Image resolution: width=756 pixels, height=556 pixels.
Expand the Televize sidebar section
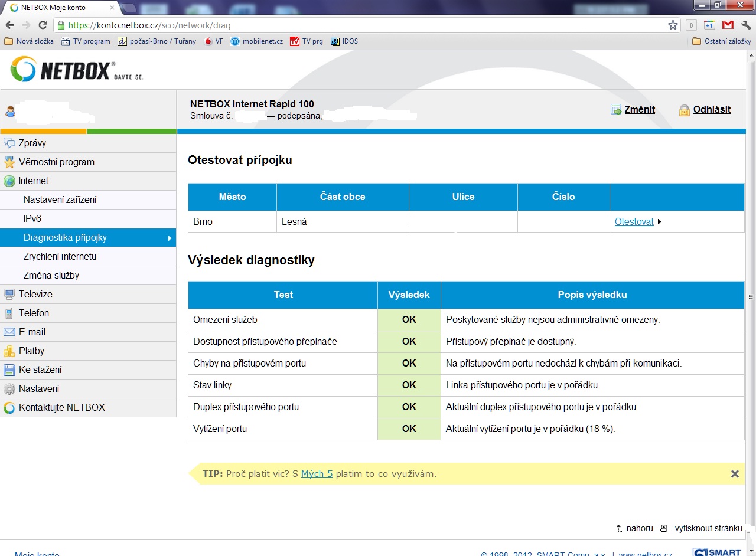[35, 294]
